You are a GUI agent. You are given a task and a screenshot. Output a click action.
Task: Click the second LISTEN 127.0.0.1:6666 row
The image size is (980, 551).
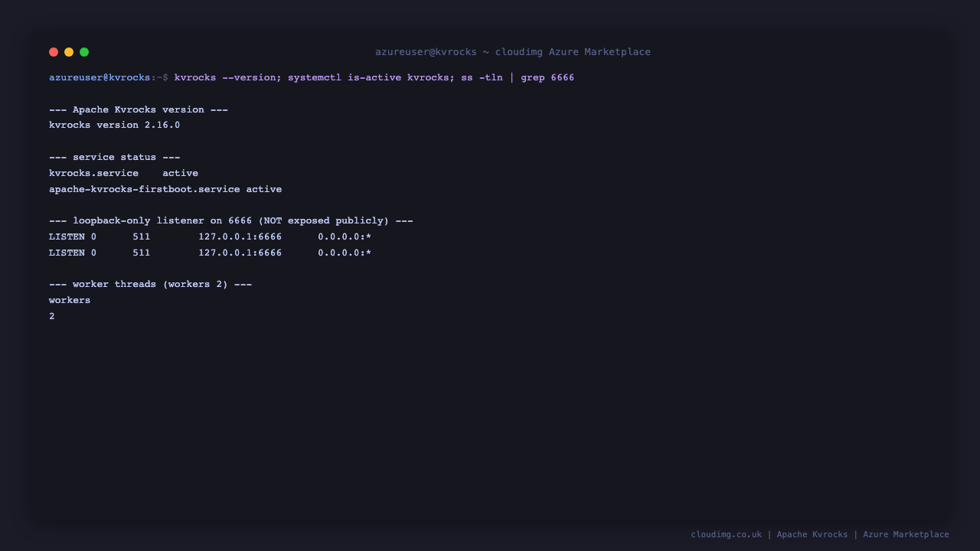[210, 253]
